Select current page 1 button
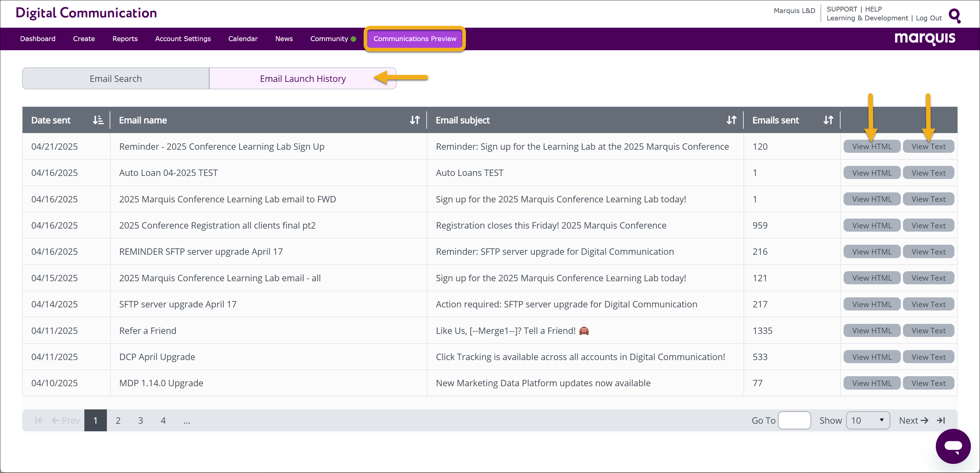Screen dimensions: 980x473 click(x=96, y=420)
